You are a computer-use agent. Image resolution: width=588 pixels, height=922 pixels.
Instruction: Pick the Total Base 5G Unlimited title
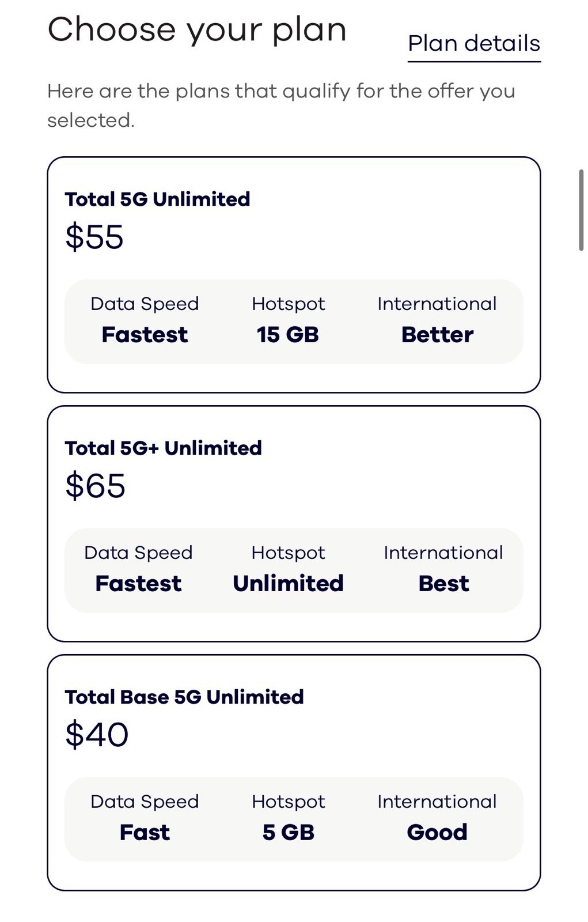coord(184,697)
